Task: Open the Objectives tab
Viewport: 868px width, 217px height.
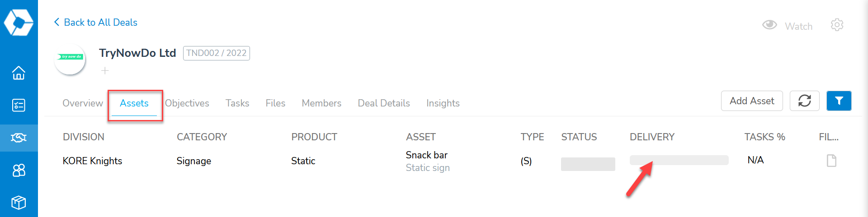Action: click(187, 103)
